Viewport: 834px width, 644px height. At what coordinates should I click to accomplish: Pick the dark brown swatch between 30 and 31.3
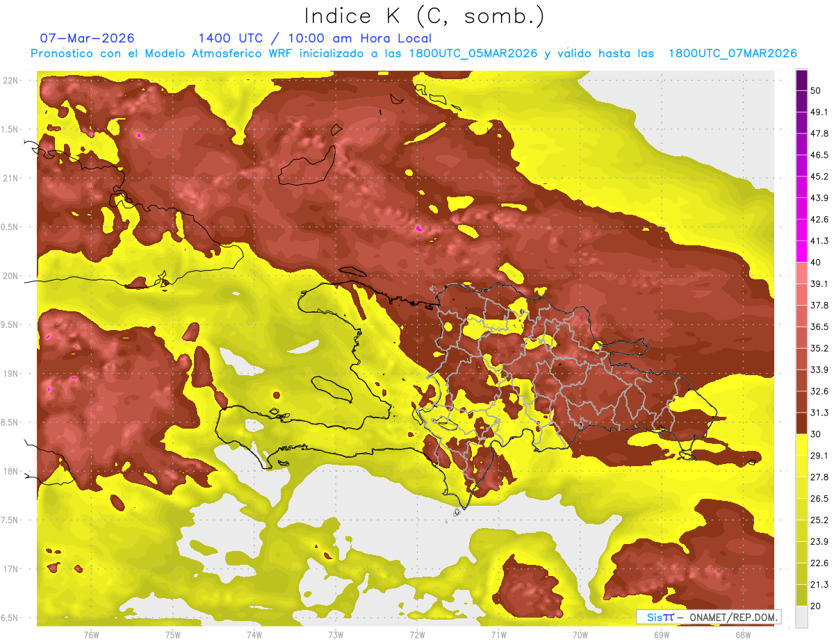pos(801,423)
